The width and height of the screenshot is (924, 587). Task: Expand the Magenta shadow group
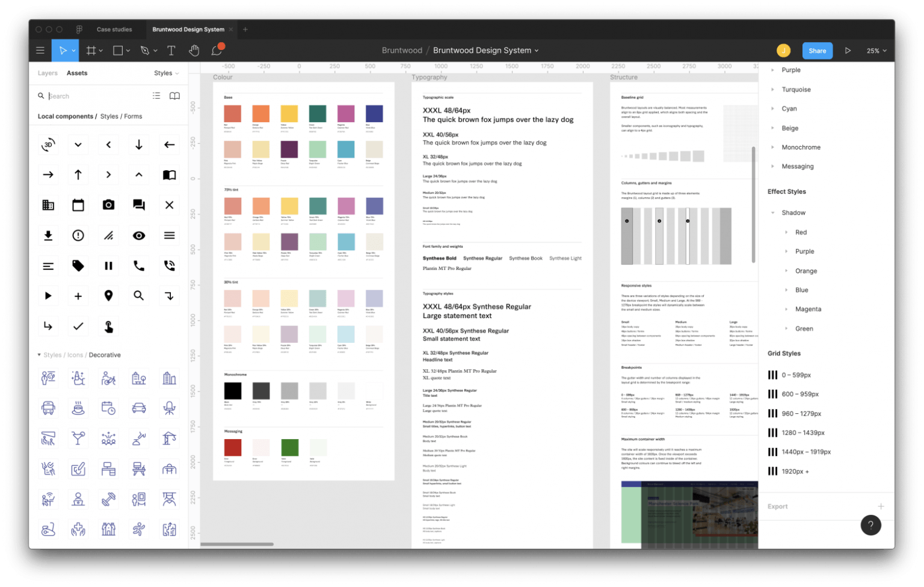point(786,309)
